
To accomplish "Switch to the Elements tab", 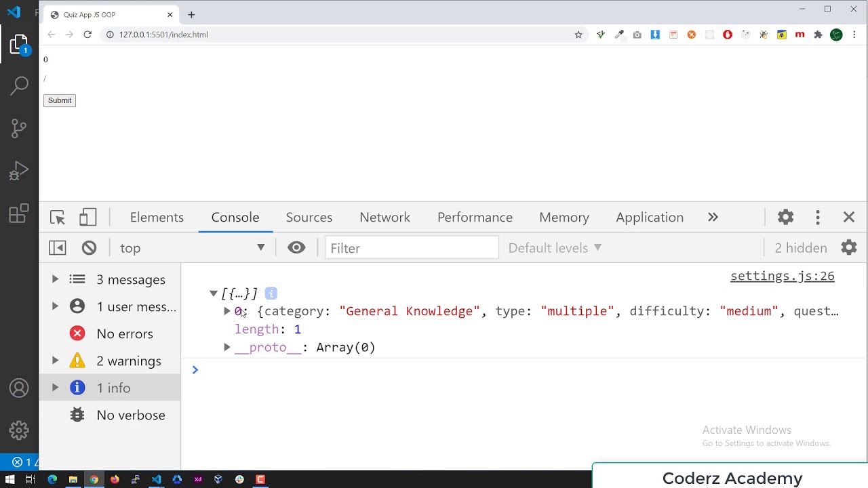I will (x=157, y=218).
